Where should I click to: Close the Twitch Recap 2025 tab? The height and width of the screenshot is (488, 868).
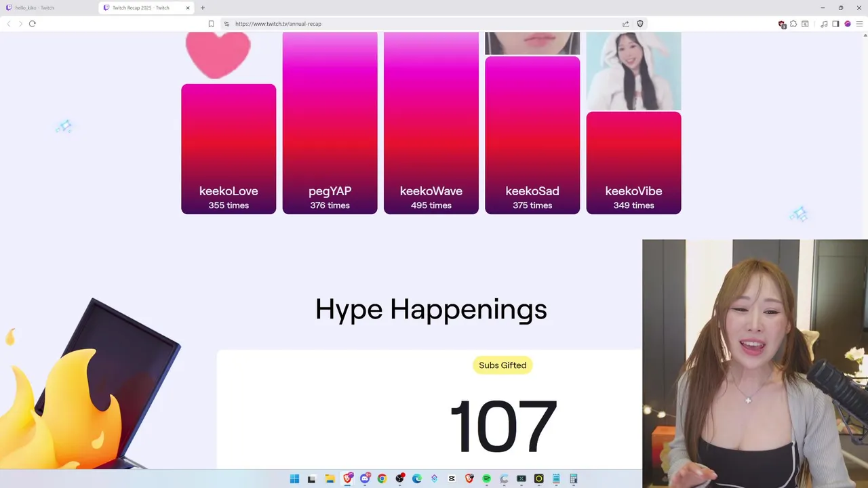(x=188, y=7)
